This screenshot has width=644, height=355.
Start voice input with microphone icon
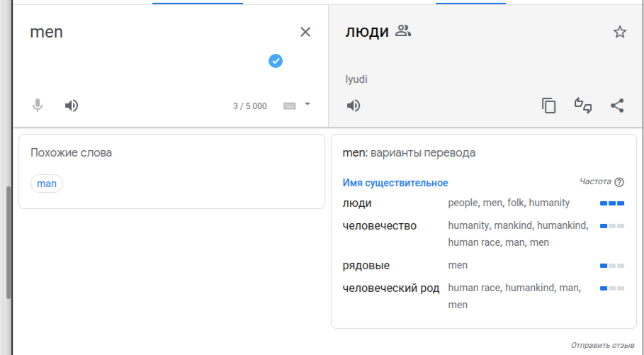pyautogui.click(x=38, y=106)
